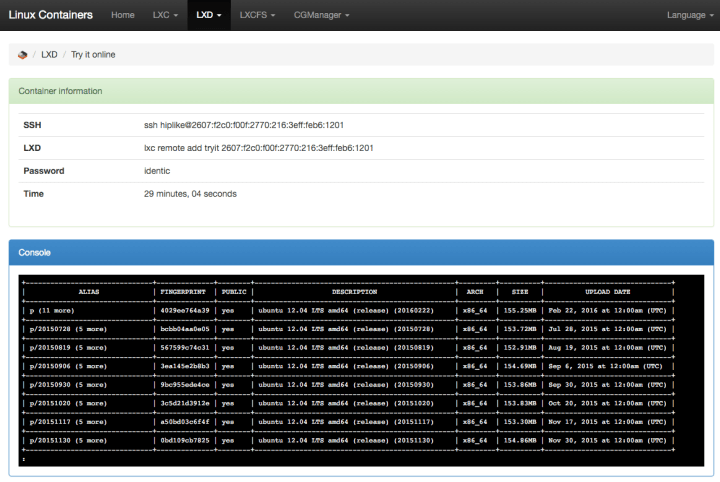
Task: Go to the Home nav item
Action: 123,15
